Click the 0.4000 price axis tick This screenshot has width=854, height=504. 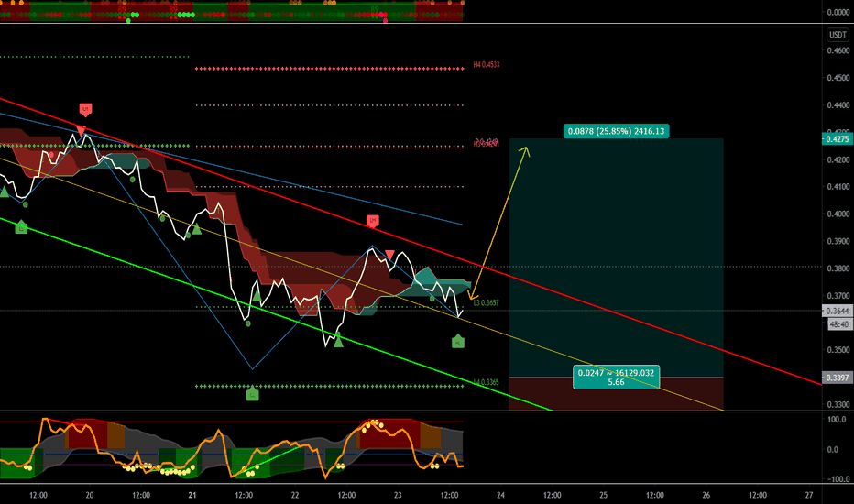coord(838,214)
